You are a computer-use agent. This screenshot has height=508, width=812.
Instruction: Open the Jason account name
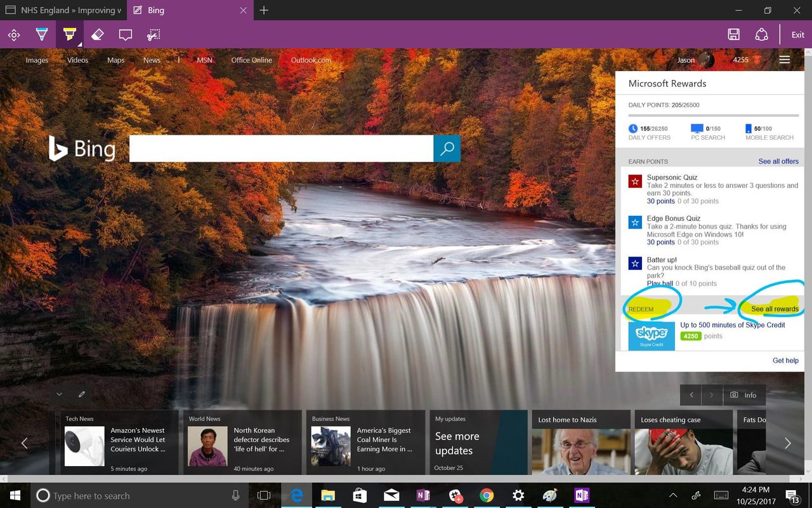686,60
